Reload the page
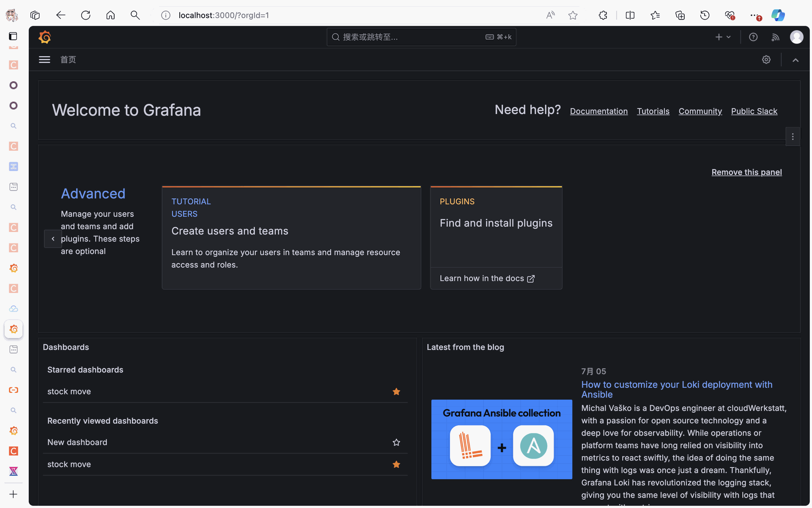The image size is (812, 508). click(x=85, y=15)
